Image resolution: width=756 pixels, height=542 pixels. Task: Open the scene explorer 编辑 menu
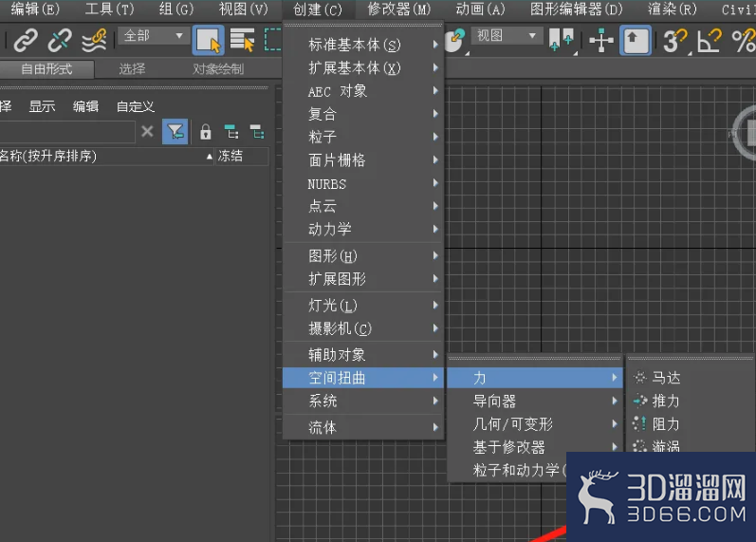85,106
